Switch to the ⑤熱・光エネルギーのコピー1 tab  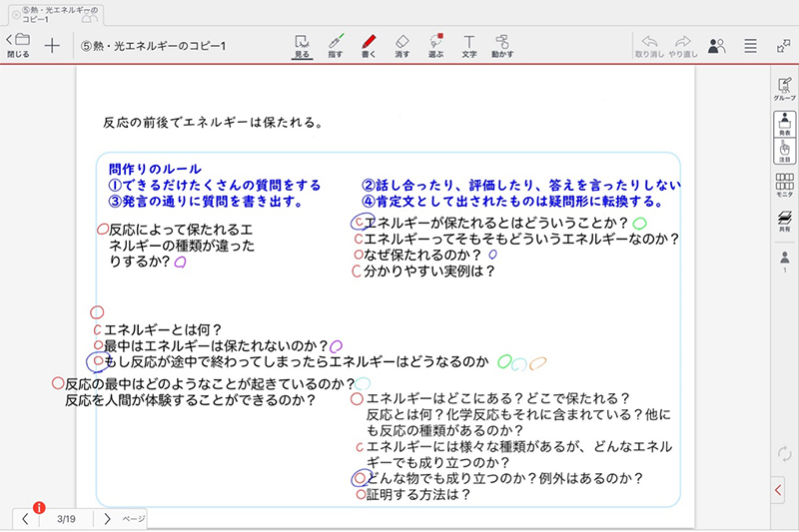(50, 14)
